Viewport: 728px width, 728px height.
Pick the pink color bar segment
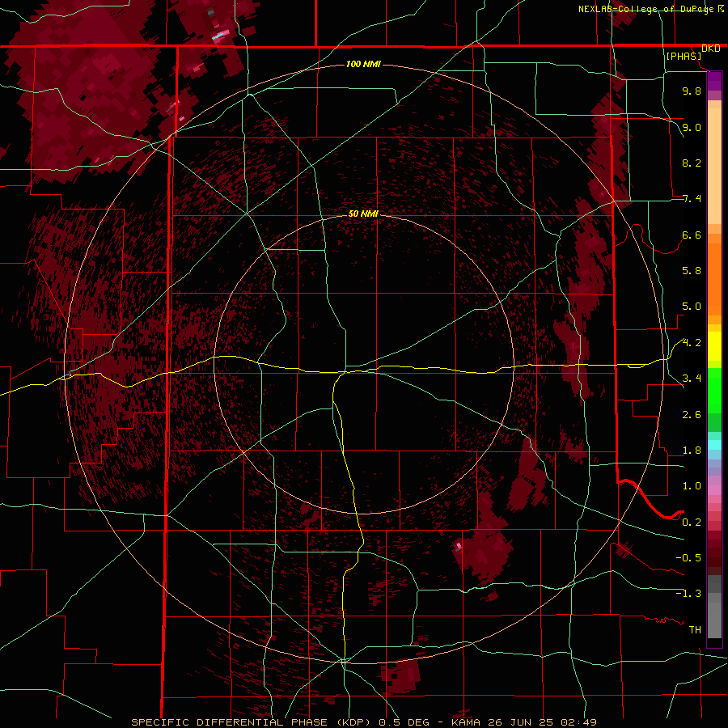pyautogui.click(x=714, y=490)
